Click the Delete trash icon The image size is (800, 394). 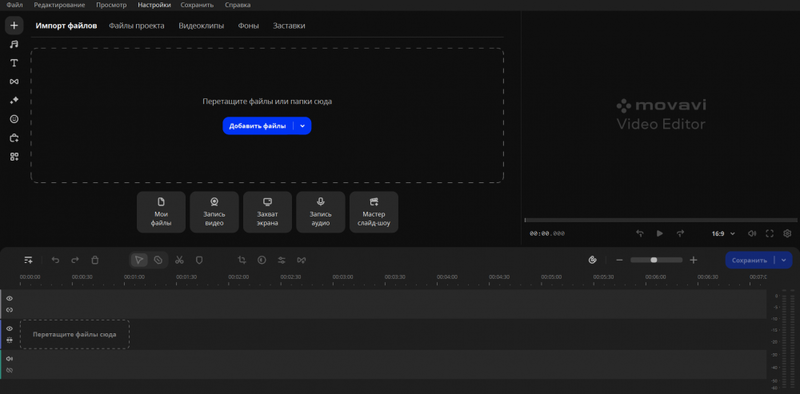(x=94, y=260)
